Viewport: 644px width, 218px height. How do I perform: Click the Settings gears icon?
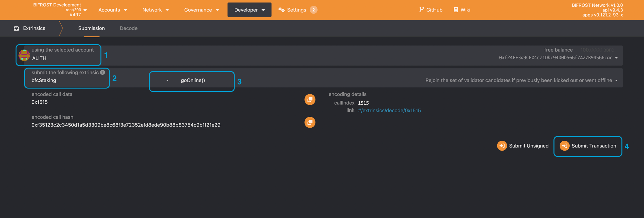[x=281, y=10]
